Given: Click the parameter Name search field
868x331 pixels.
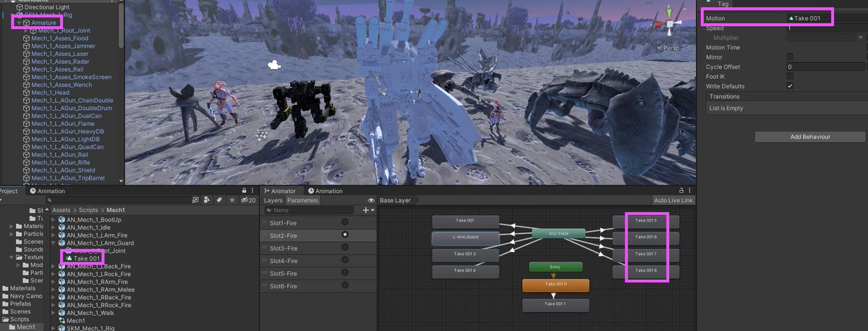Looking at the screenshot, I should tap(310, 210).
